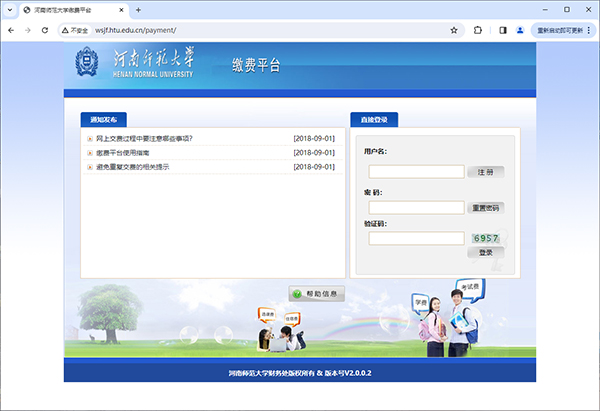Viewport: 600px width, 411px height.
Task: Open the Chrome profile avatar icon
Action: click(520, 30)
